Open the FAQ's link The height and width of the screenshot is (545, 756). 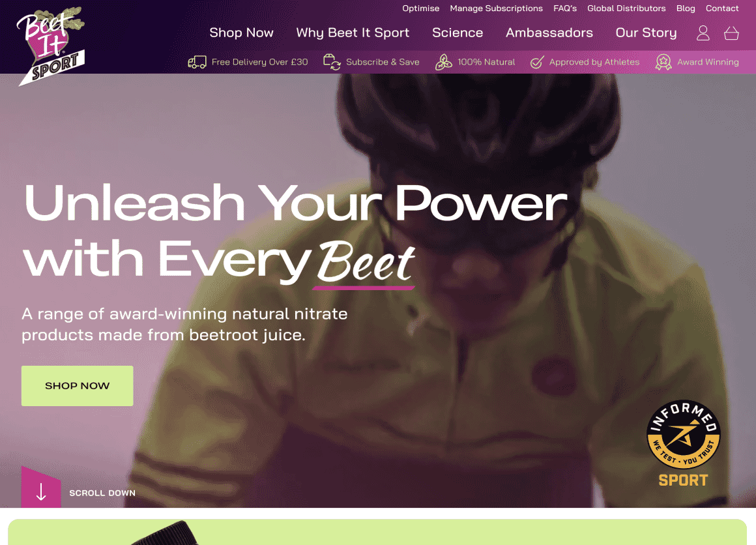(565, 8)
